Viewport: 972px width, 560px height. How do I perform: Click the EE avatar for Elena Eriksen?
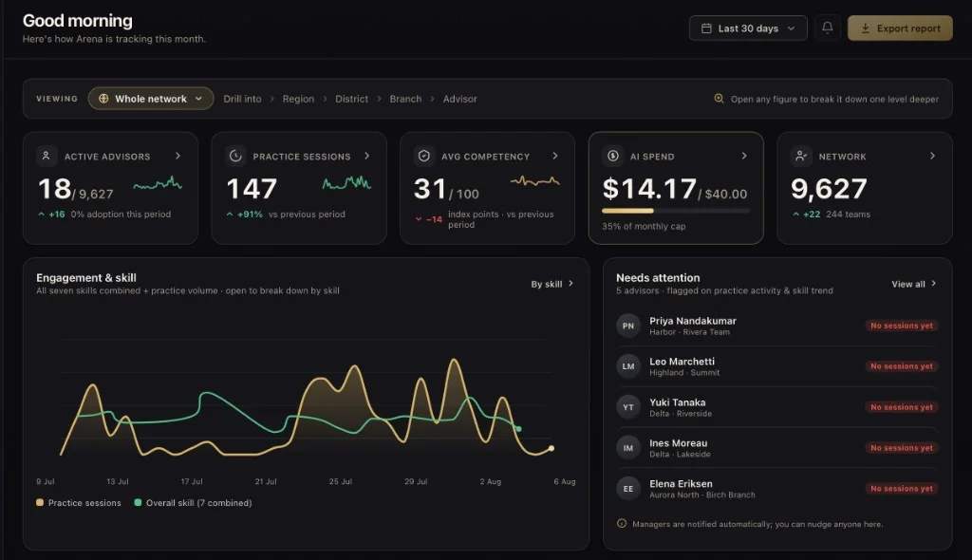628,489
